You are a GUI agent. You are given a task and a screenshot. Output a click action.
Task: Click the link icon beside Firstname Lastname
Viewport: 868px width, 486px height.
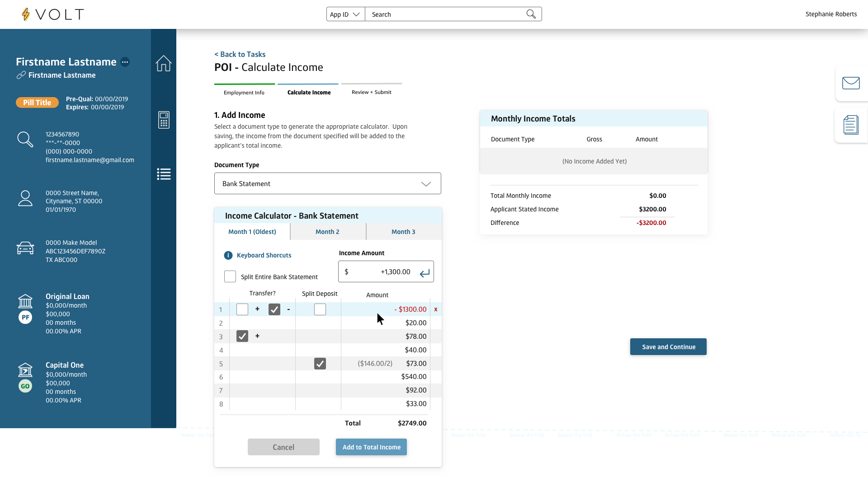coord(21,75)
